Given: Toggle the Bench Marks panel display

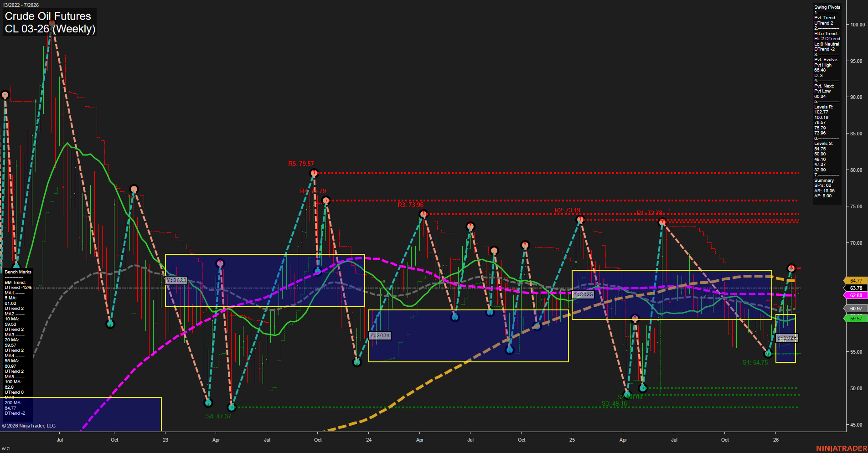Looking at the screenshot, I should coord(17,272).
